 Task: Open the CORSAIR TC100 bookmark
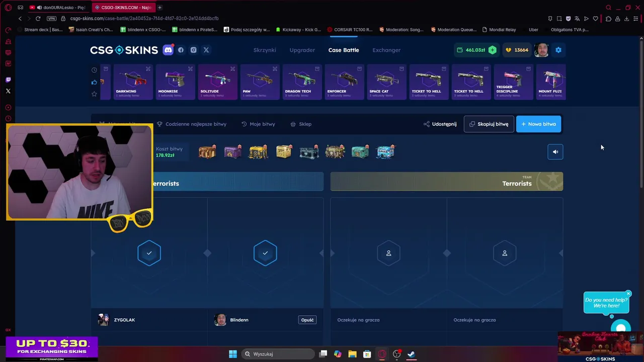350,30
